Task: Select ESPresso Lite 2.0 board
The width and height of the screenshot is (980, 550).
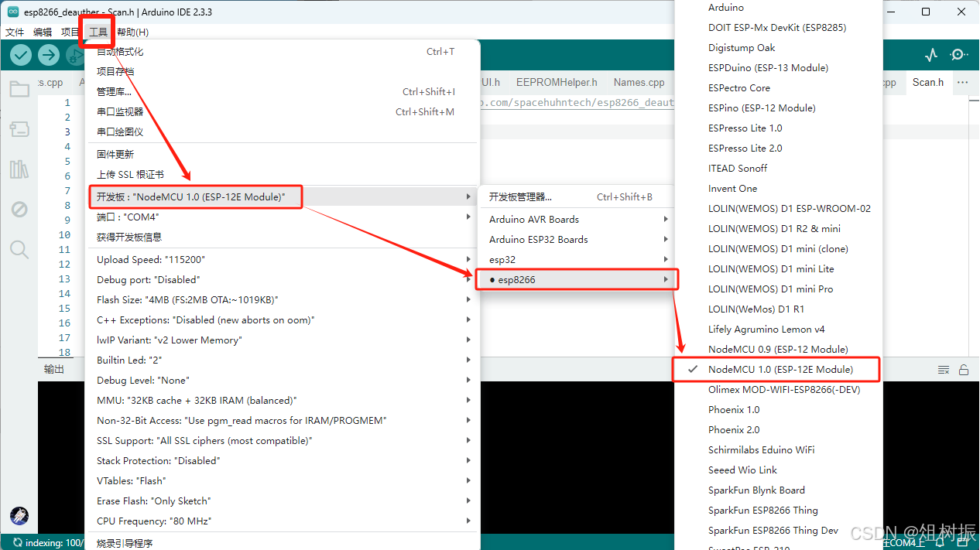Action: tap(778, 148)
